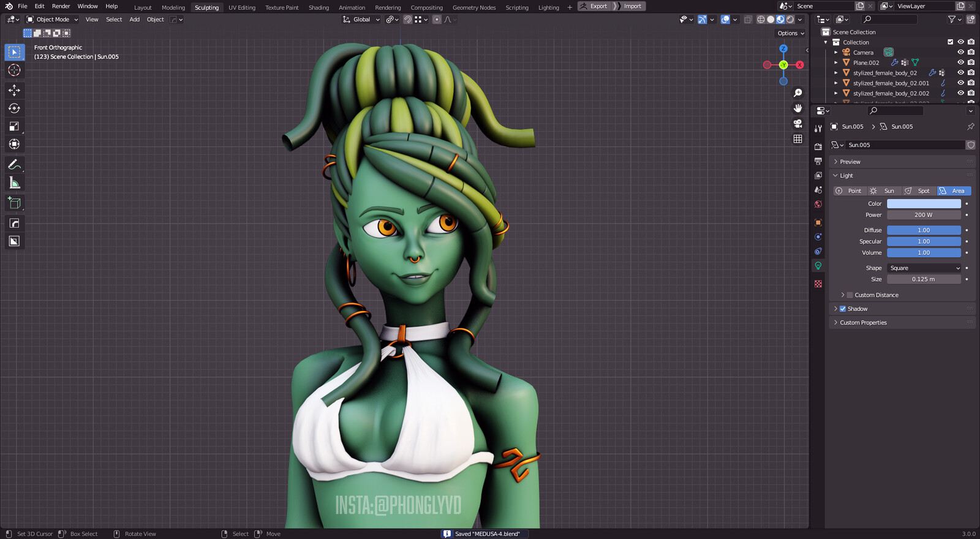Screen dimensions: 980x539
Task: Click the Sun.005 light name field
Action: [905, 145]
